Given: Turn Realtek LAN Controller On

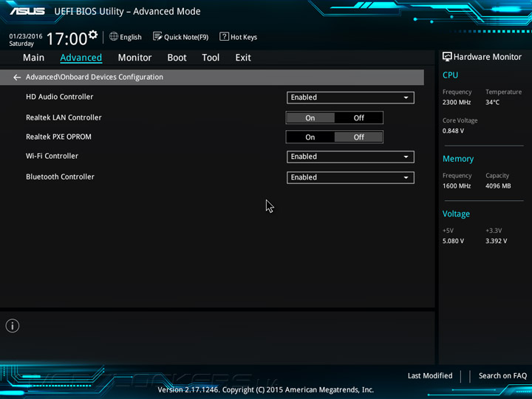Looking at the screenshot, I should click(310, 117).
